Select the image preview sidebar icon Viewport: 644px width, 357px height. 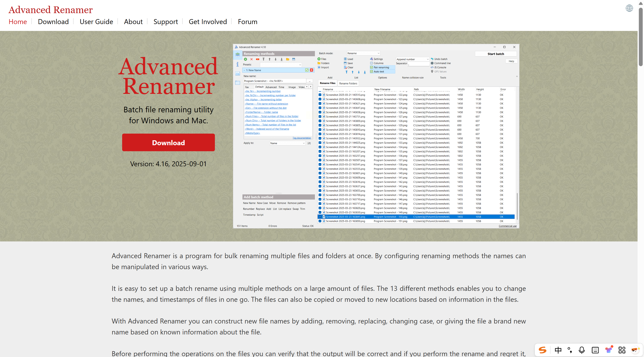click(x=237, y=73)
